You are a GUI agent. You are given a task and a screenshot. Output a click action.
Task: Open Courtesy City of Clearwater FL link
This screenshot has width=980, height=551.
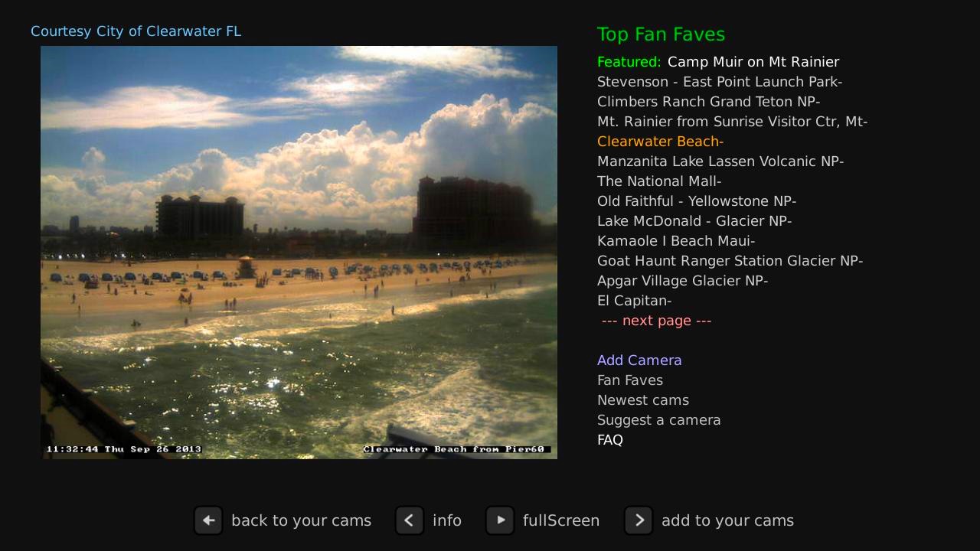[136, 31]
